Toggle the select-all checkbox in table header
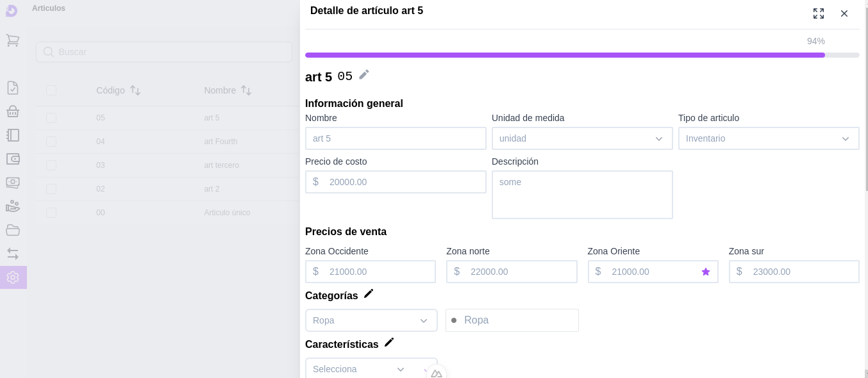The width and height of the screenshot is (868, 378). coord(51,90)
